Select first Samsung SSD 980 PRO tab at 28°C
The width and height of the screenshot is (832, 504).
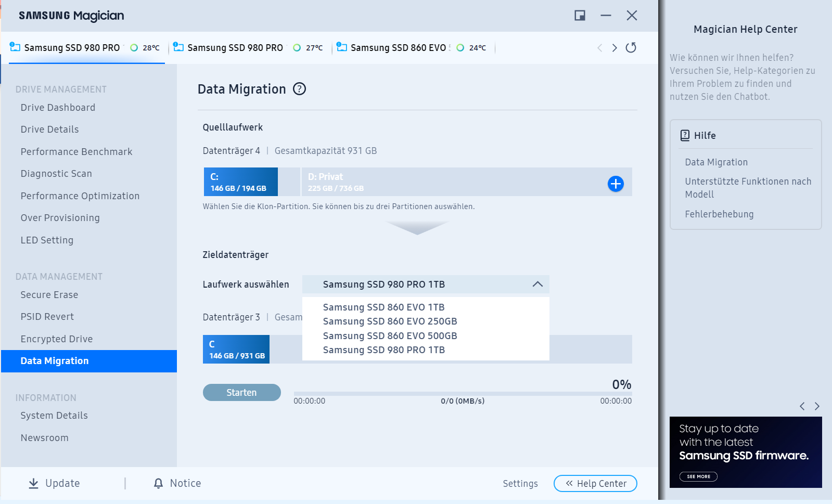point(87,48)
